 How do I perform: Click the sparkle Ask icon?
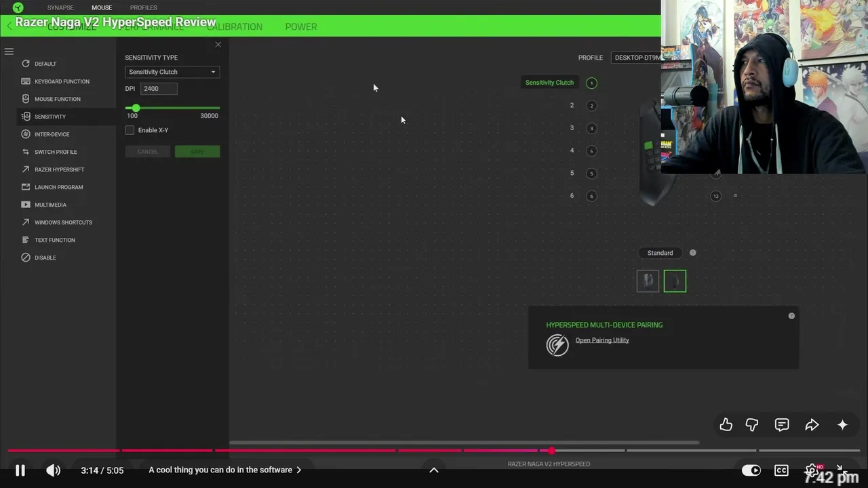coord(842,425)
